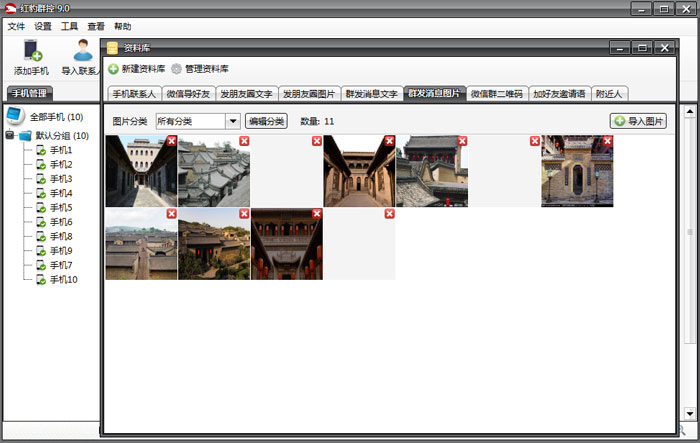Image resolution: width=700 pixels, height=443 pixels.
Task: Open the brick gate wall thumbnail
Action: click(x=577, y=171)
